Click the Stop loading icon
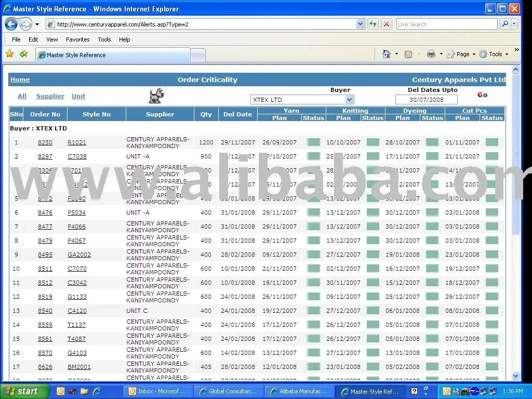The width and height of the screenshot is (532, 399). 387,24
